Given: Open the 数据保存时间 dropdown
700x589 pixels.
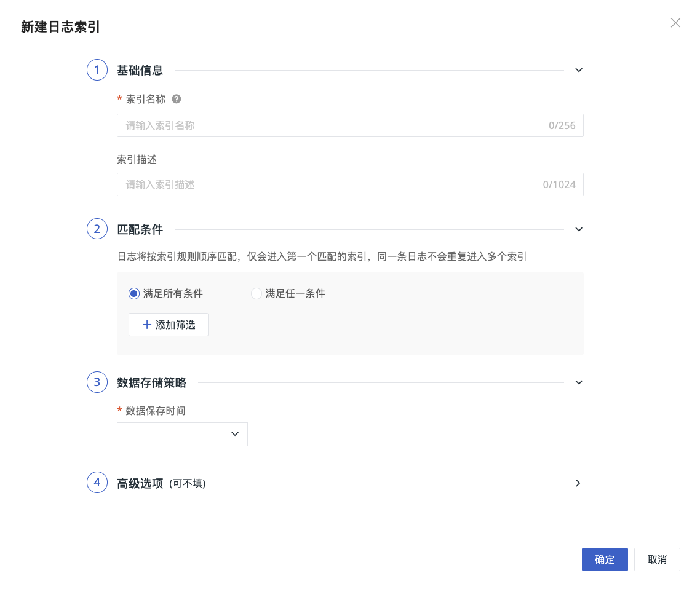Looking at the screenshot, I should [x=182, y=434].
